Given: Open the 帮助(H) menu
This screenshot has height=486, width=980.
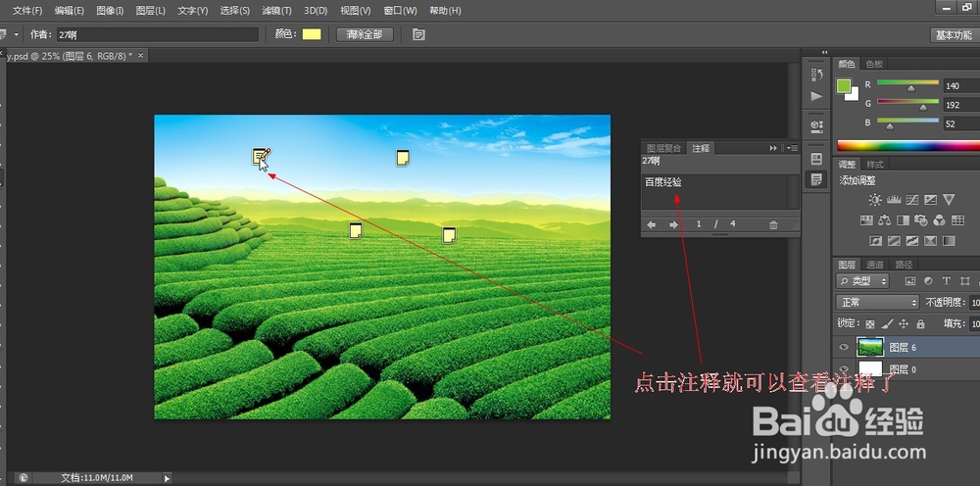Looking at the screenshot, I should 445,11.
